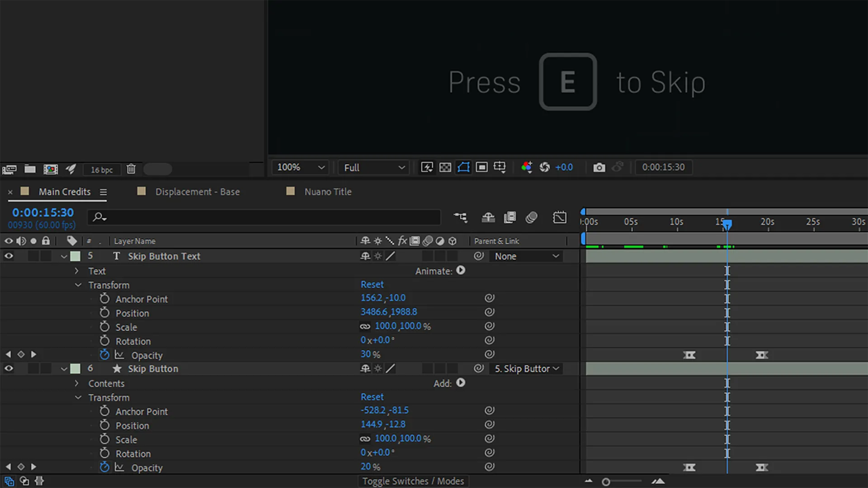The width and height of the screenshot is (868, 488).
Task: Reset Skip Button Text transform
Action: 372,285
